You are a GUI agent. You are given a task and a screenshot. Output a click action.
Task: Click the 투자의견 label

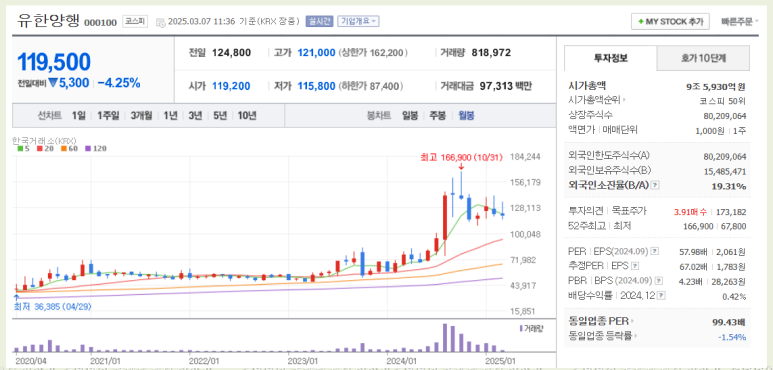[585, 211]
